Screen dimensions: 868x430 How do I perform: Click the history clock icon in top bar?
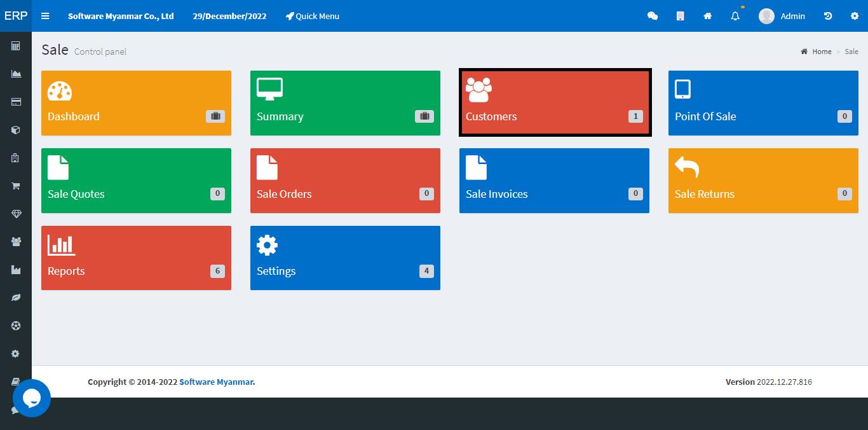click(x=828, y=16)
